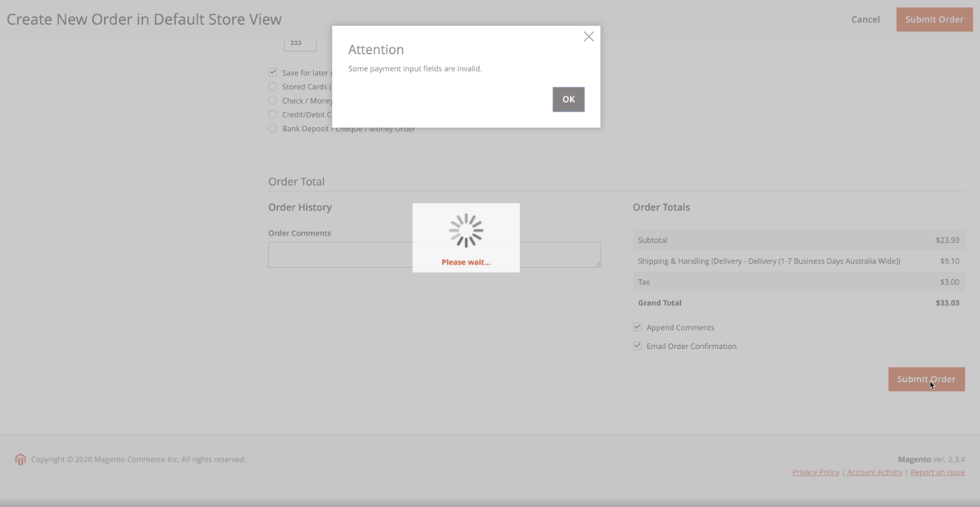Click Submit Order in the page header

[x=934, y=19]
